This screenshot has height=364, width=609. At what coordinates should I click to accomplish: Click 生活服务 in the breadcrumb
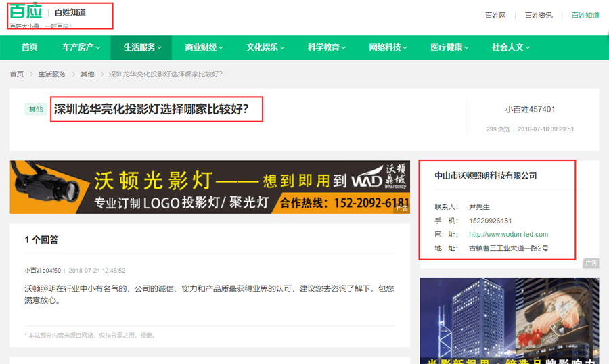[x=51, y=74]
